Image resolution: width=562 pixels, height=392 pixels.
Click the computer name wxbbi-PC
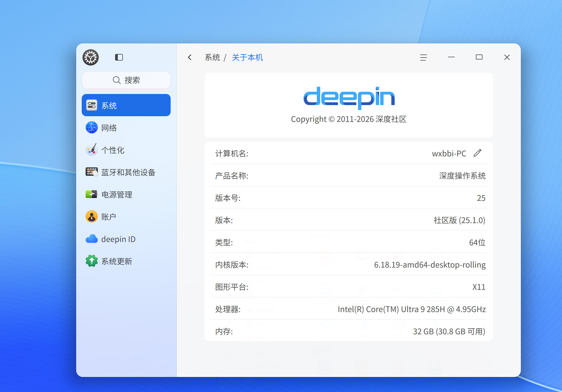click(449, 153)
